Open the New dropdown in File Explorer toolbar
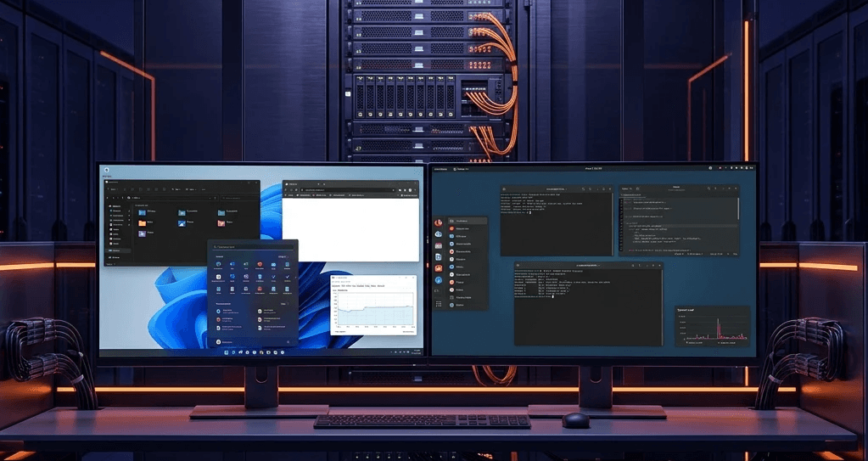 click(112, 189)
